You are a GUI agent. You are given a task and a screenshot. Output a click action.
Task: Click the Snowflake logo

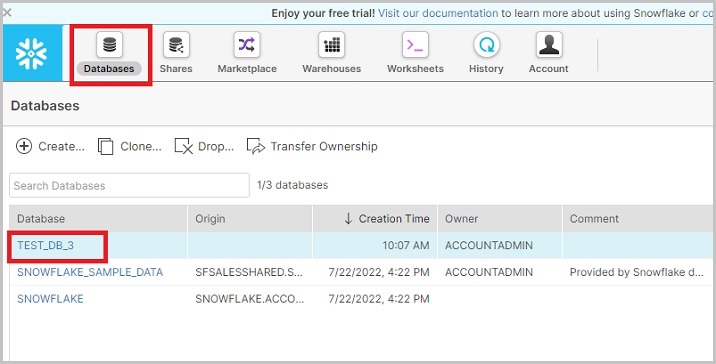coord(32,53)
